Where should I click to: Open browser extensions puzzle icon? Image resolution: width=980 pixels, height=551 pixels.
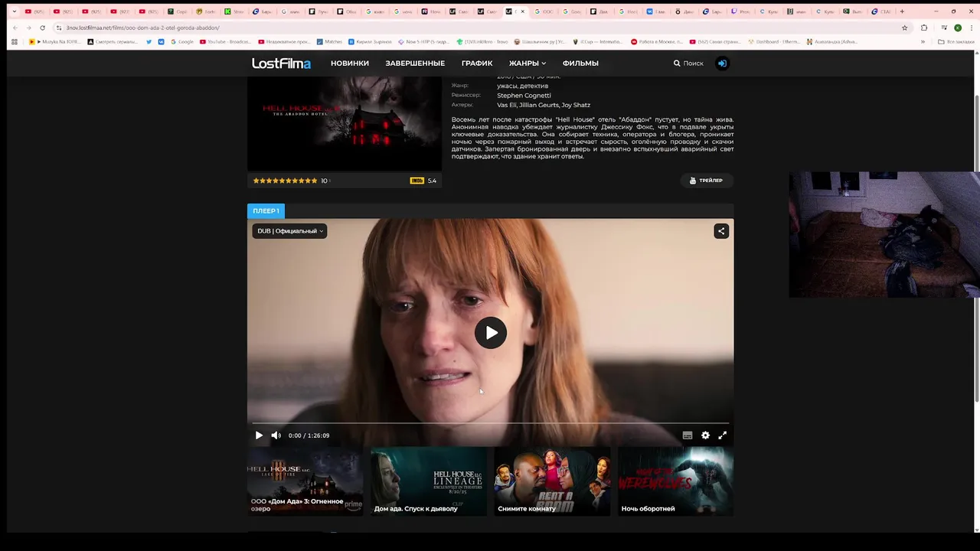point(924,28)
